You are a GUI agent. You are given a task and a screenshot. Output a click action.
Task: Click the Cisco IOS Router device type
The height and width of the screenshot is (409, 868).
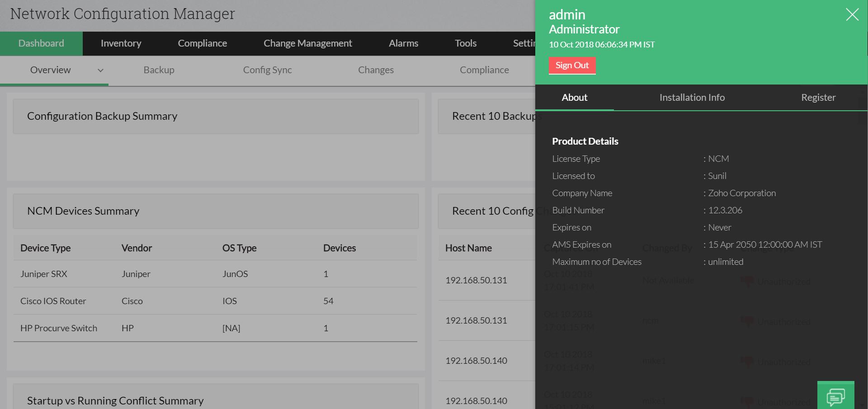(53, 301)
